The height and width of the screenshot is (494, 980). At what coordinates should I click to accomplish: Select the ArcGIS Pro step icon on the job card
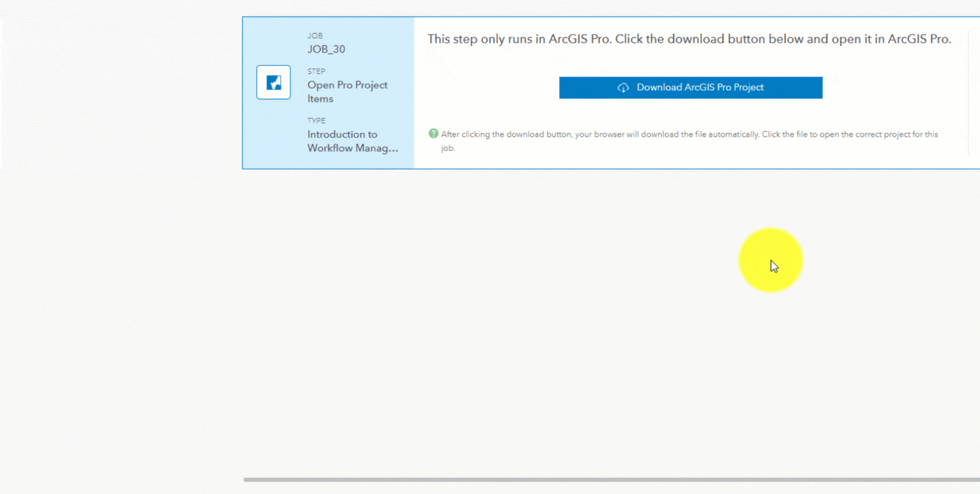(274, 82)
